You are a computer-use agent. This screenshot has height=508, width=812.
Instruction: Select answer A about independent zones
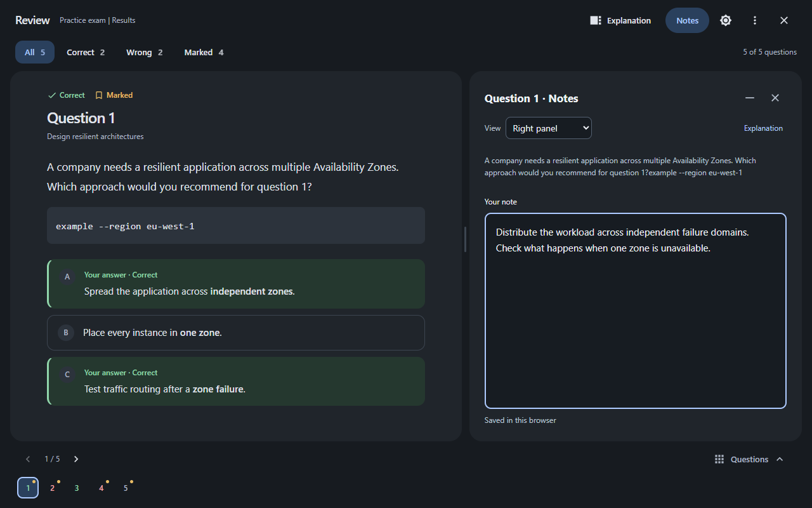coord(236,284)
